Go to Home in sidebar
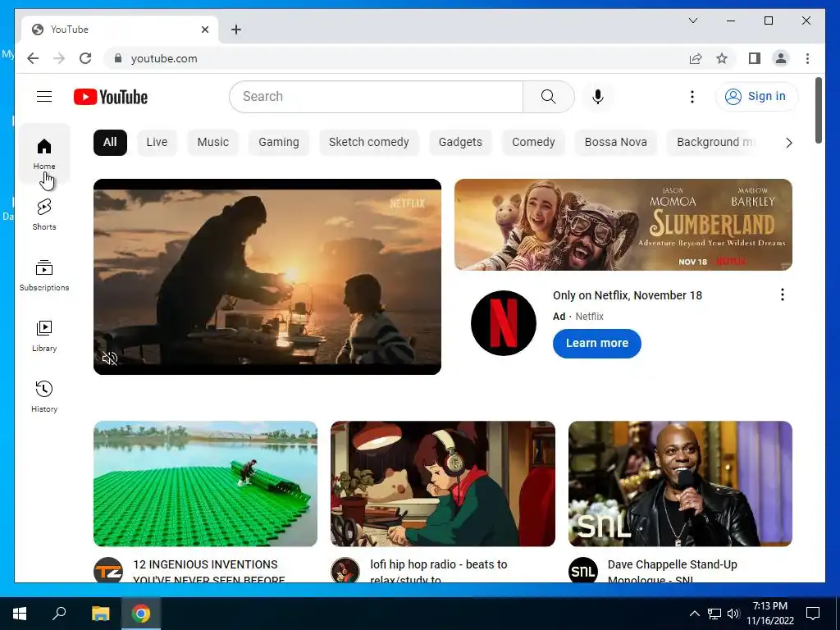Viewport: 840px width, 630px height. (44, 153)
